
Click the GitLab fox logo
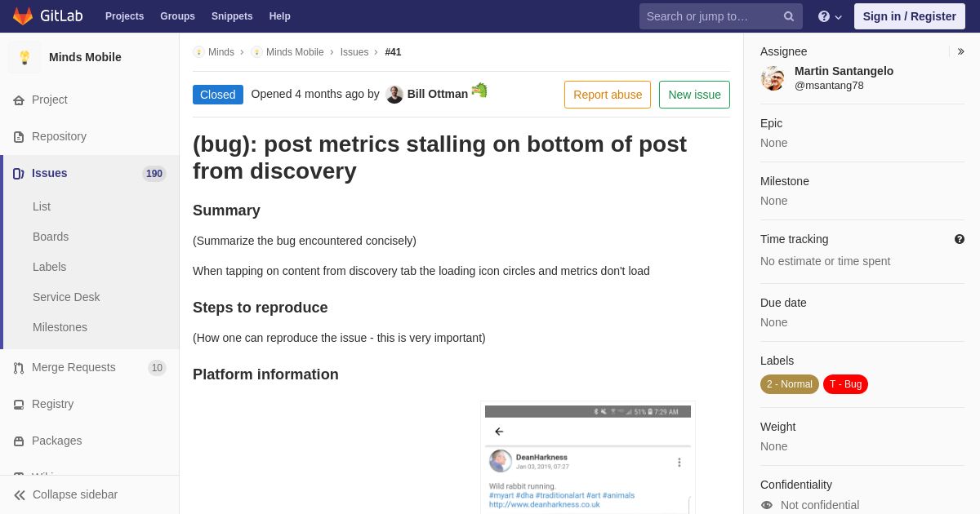pyautogui.click(x=23, y=16)
